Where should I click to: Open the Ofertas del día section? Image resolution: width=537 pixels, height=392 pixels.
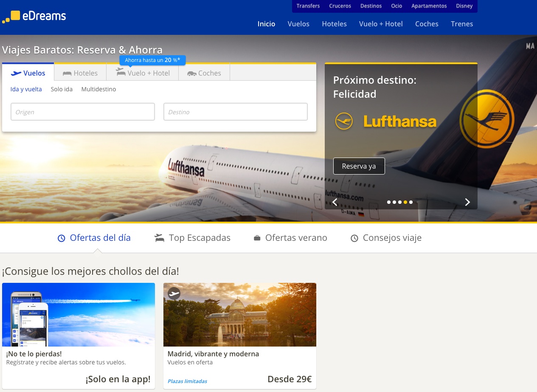click(x=94, y=238)
